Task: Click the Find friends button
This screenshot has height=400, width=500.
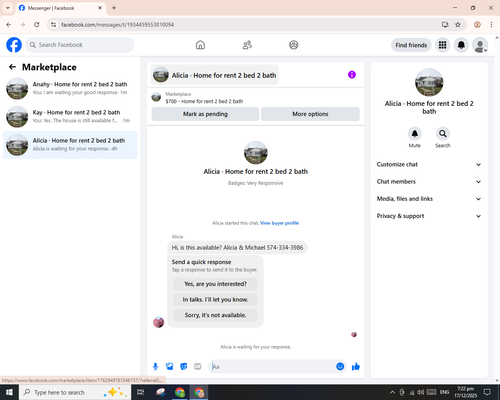Action: coord(411,45)
